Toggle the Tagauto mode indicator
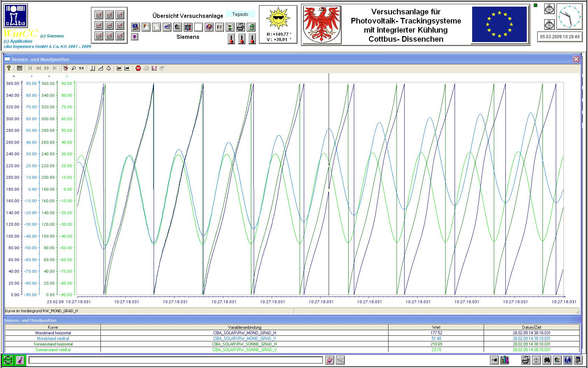Viewport: 588px width, 368px height. tap(240, 14)
